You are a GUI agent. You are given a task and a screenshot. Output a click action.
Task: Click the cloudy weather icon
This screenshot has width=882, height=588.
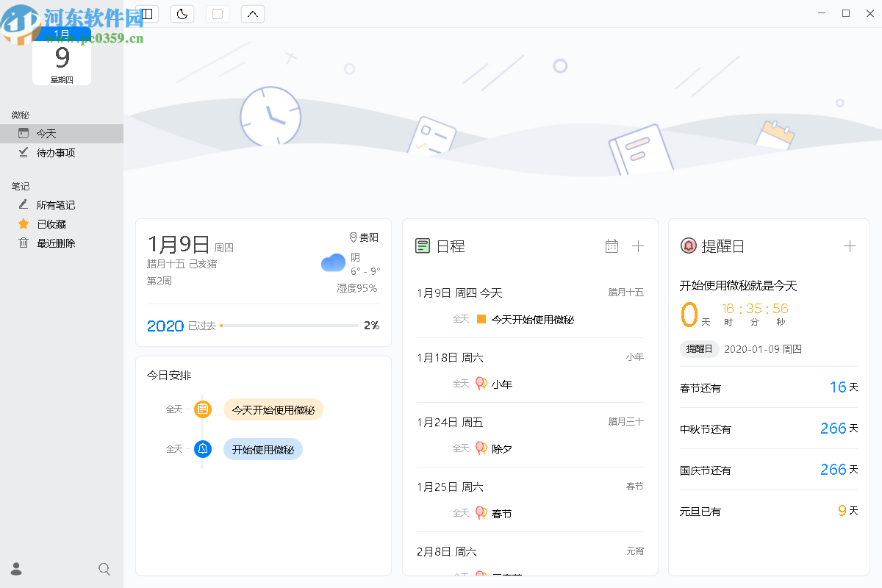[x=333, y=262]
